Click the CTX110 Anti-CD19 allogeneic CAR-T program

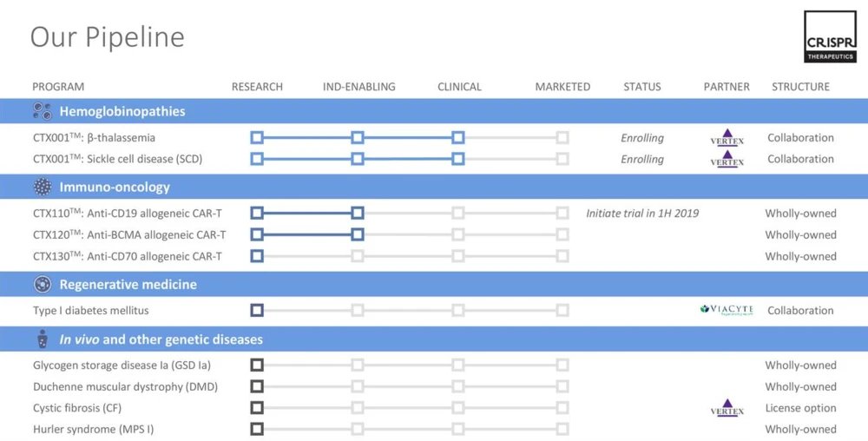[x=128, y=214]
